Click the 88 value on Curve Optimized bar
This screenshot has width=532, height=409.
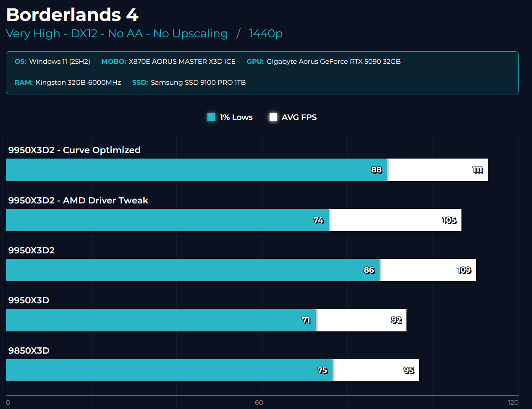click(x=376, y=170)
